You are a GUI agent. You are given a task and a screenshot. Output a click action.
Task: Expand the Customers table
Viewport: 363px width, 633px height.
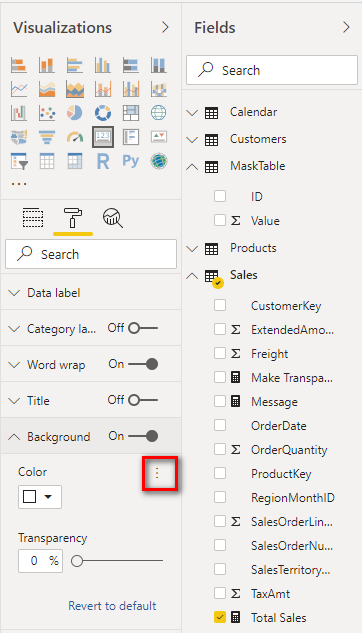point(192,140)
